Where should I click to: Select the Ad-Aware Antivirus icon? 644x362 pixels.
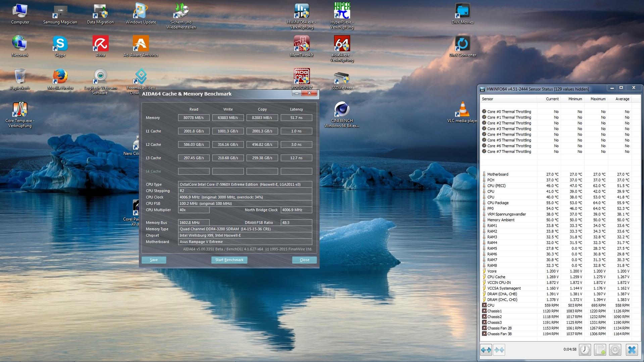pos(141,46)
